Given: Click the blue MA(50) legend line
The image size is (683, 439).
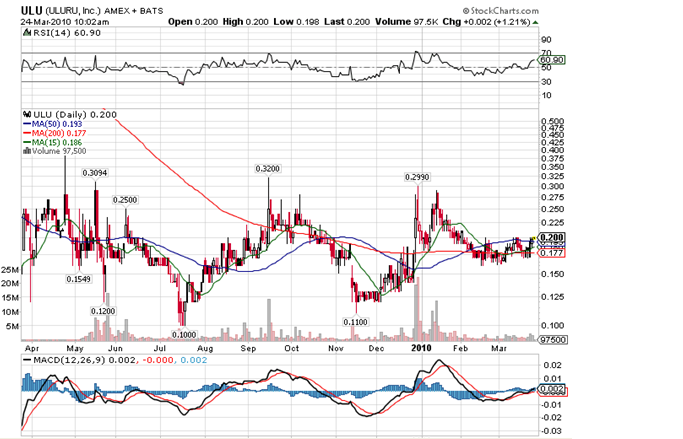Looking at the screenshot, I should [27, 124].
